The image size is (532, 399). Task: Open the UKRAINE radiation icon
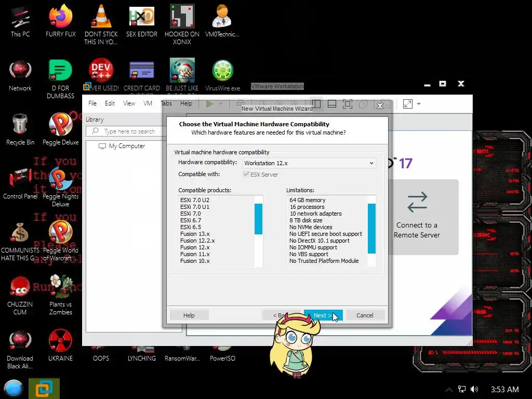click(60, 345)
